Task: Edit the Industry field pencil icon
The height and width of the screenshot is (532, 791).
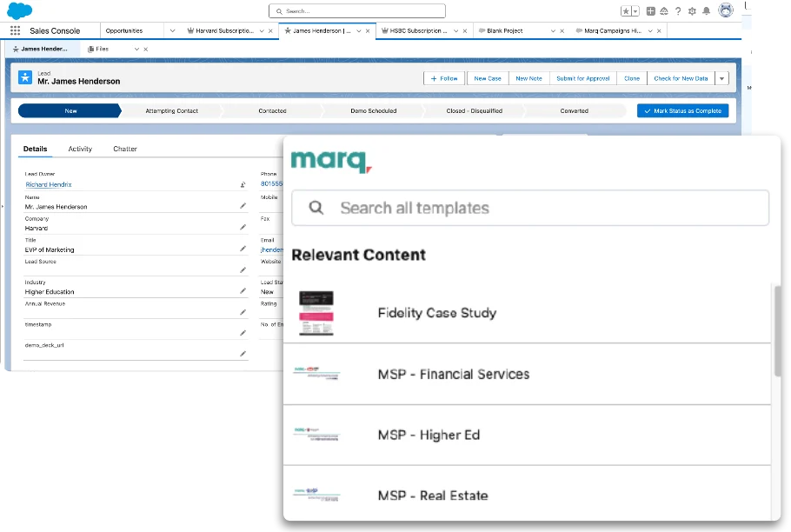Action: [243, 291]
